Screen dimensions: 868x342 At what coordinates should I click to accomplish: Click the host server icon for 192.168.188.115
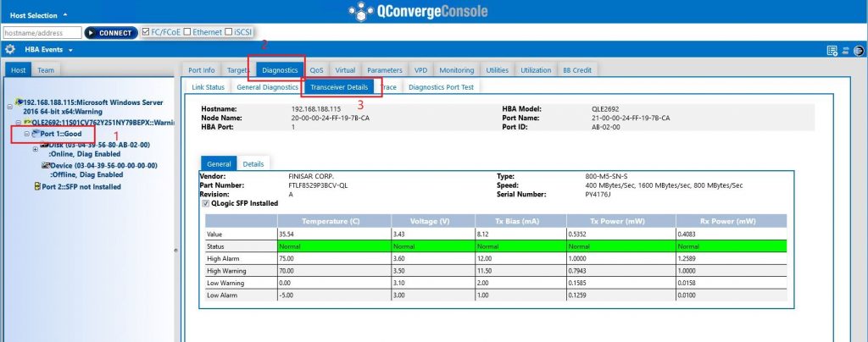click(x=19, y=102)
